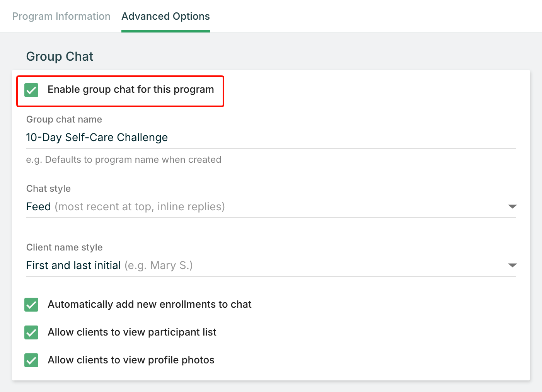Image resolution: width=542 pixels, height=392 pixels.
Task: Click the Client name style dropdown arrow
Action: (x=512, y=266)
